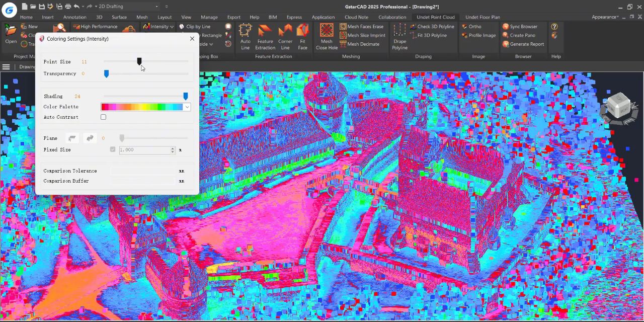Click the Comparison Tolerance input field
Viewport: 644px width, 322px height.
click(x=144, y=171)
